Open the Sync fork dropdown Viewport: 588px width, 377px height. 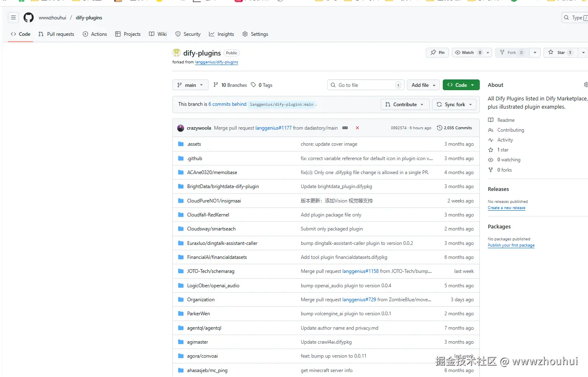tap(454, 105)
